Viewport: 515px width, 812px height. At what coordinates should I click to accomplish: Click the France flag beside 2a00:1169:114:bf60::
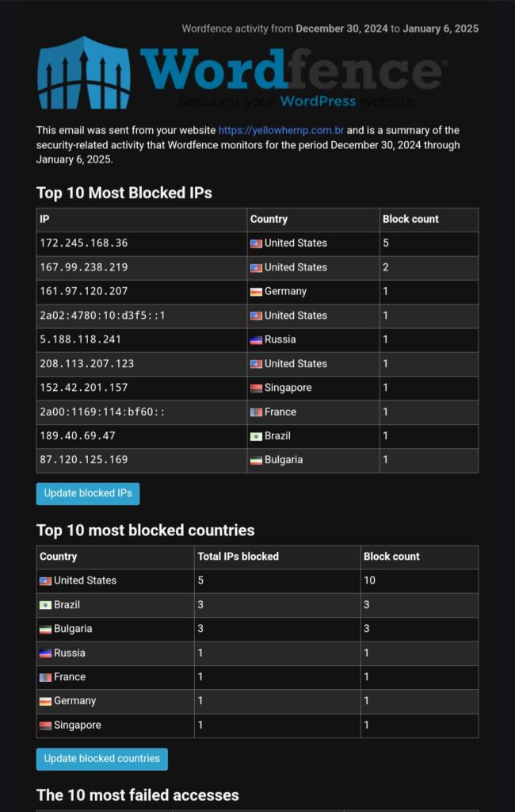[256, 412]
